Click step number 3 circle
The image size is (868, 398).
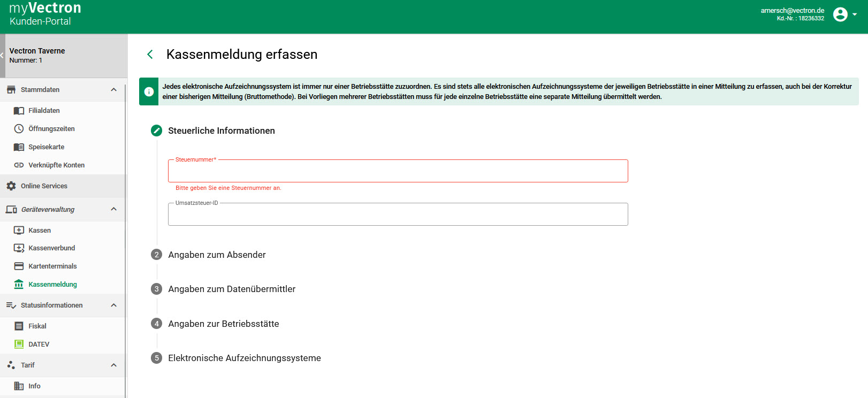click(156, 289)
